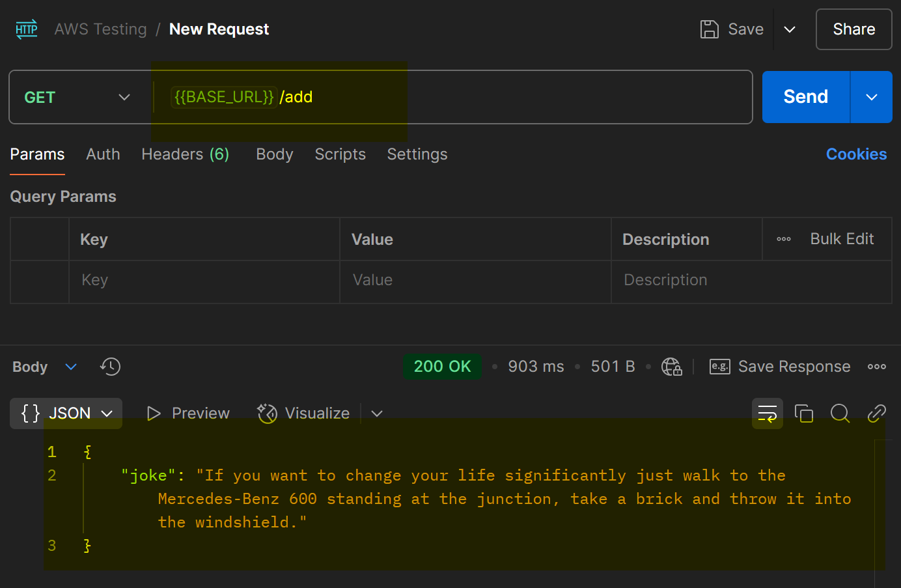Click the query param Key input field

[204, 280]
